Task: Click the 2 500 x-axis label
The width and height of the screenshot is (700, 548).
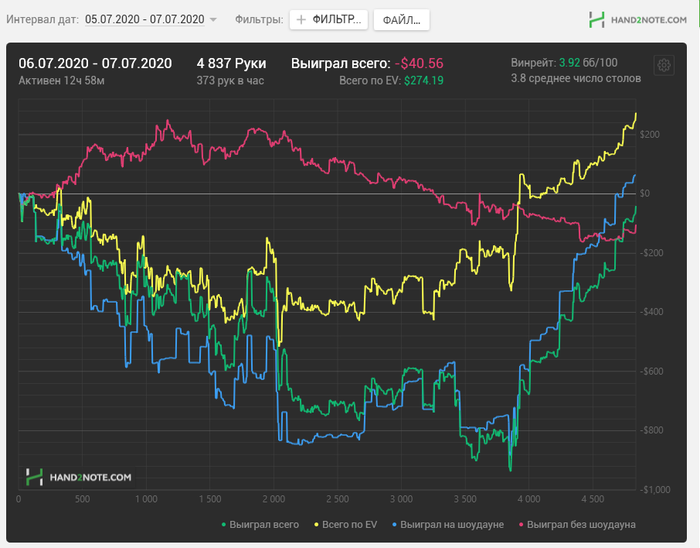Action: point(338,499)
